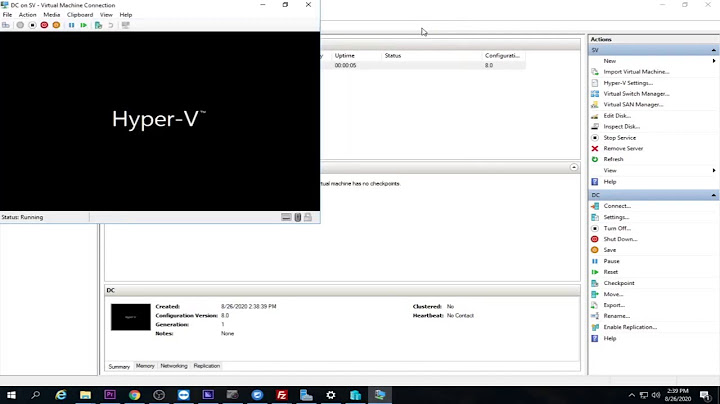Click the Revert icon in VM toolbar
Screen dimensions: 720x404
[x=111, y=25]
